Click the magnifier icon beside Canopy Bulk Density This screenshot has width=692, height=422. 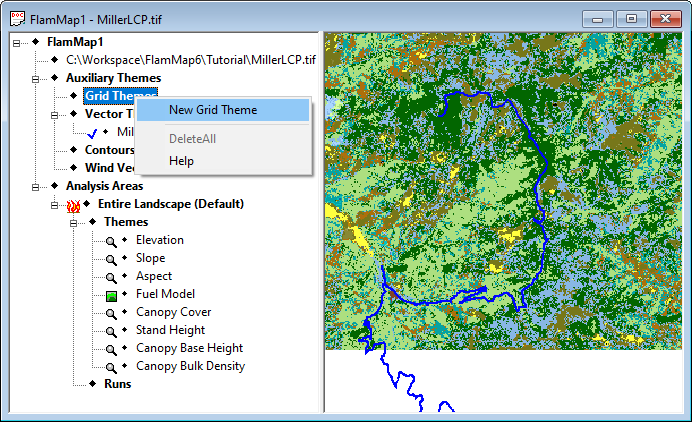click(x=111, y=368)
